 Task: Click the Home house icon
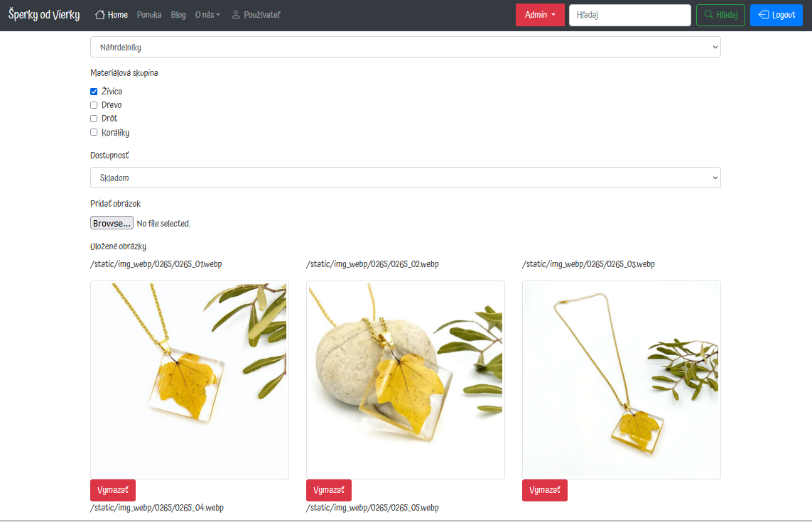tap(100, 14)
